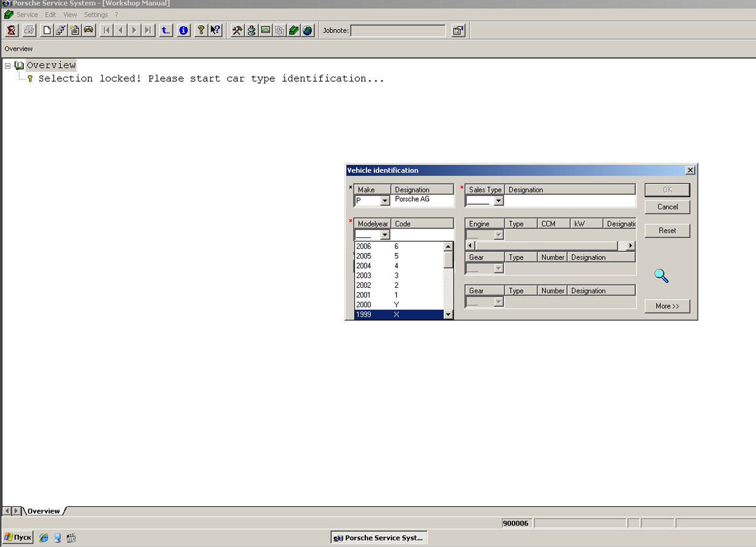Select model year 2003 from list
The width and height of the screenshot is (756, 547).
(364, 276)
